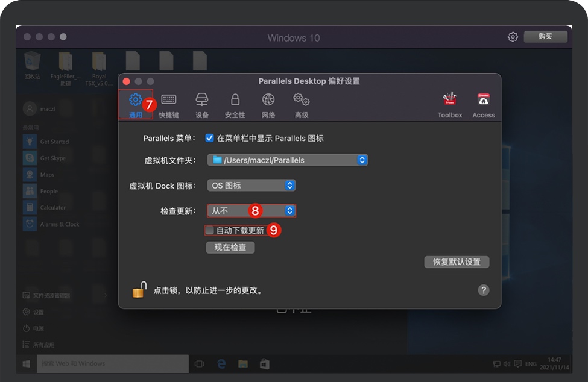
Task: Open the check for updates (从不) dropdown
Action: point(251,211)
